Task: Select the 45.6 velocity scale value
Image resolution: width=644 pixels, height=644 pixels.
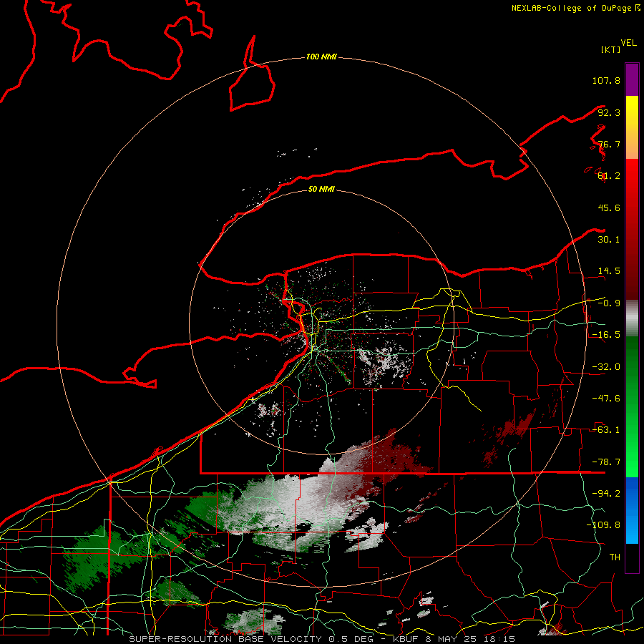Action: [609, 208]
